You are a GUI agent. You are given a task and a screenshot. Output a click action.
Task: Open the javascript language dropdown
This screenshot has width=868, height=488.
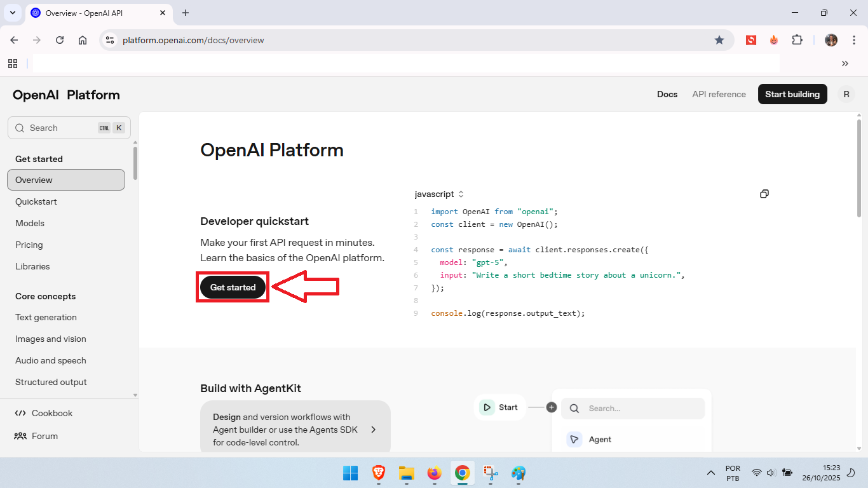tap(439, 194)
